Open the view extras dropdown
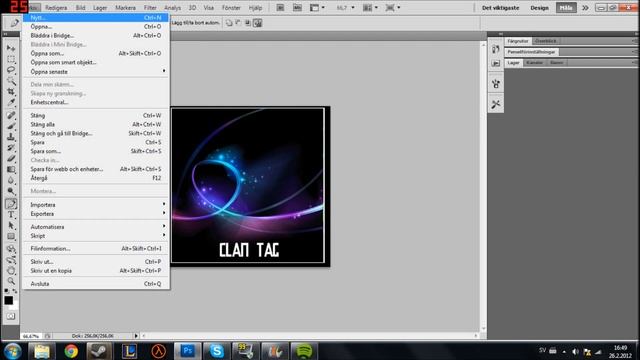The height and width of the screenshot is (360, 640). tap(317, 8)
